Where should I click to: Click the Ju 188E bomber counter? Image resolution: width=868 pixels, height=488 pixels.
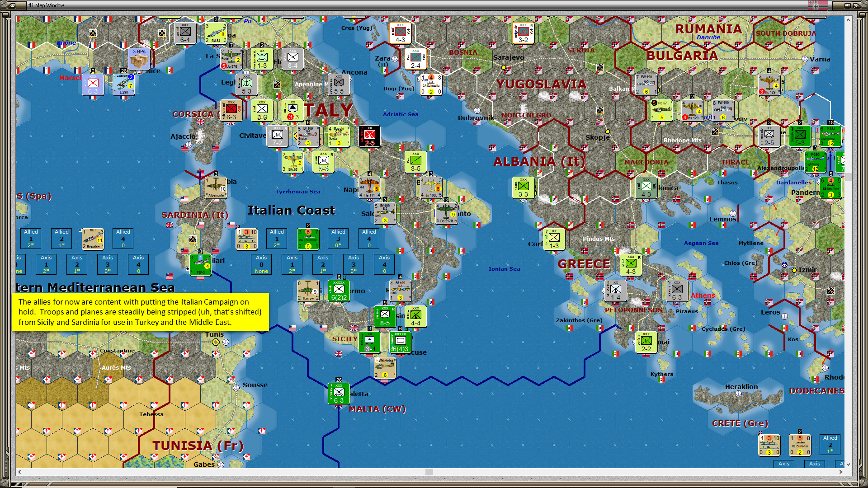tap(431, 188)
